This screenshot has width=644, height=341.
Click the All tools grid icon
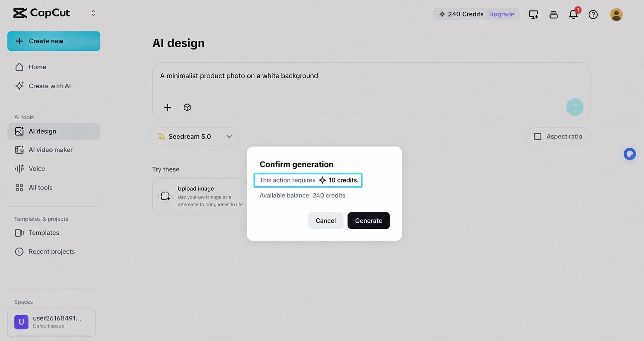[x=19, y=188]
